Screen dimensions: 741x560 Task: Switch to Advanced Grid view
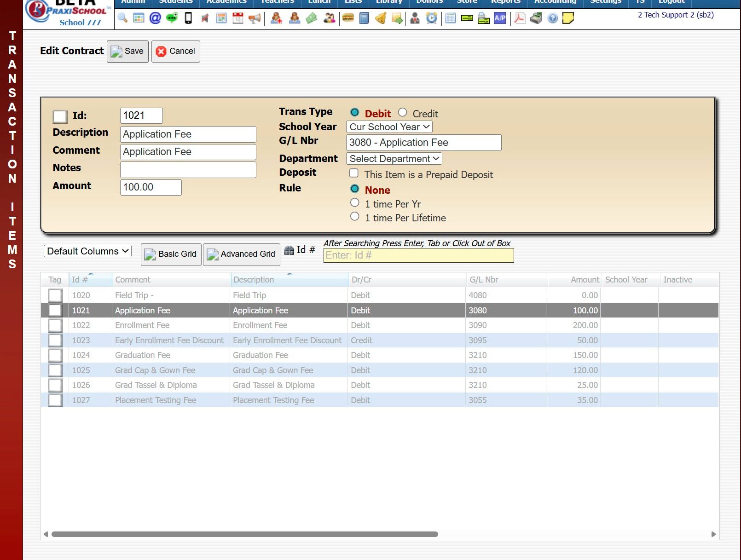pos(242,254)
